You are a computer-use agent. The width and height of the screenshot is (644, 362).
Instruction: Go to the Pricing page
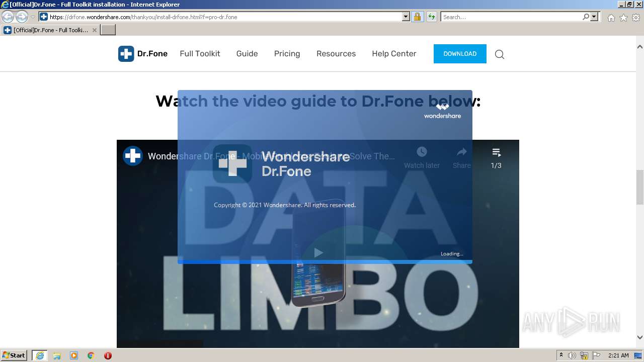pyautogui.click(x=287, y=54)
